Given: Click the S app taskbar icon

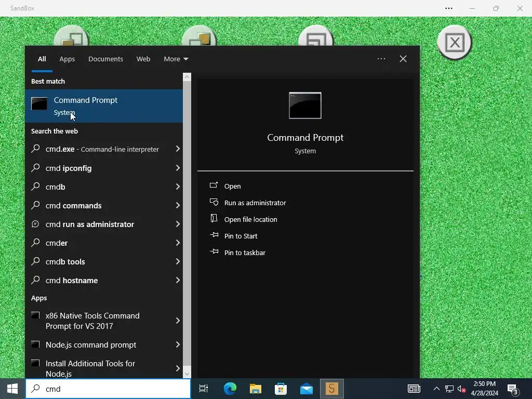Looking at the screenshot, I should tap(332, 389).
